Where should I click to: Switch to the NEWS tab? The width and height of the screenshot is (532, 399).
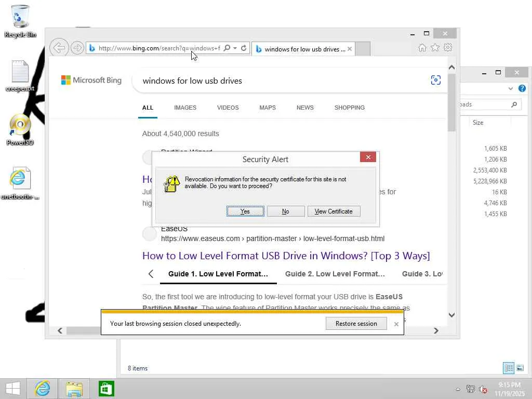pyautogui.click(x=304, y=108)
